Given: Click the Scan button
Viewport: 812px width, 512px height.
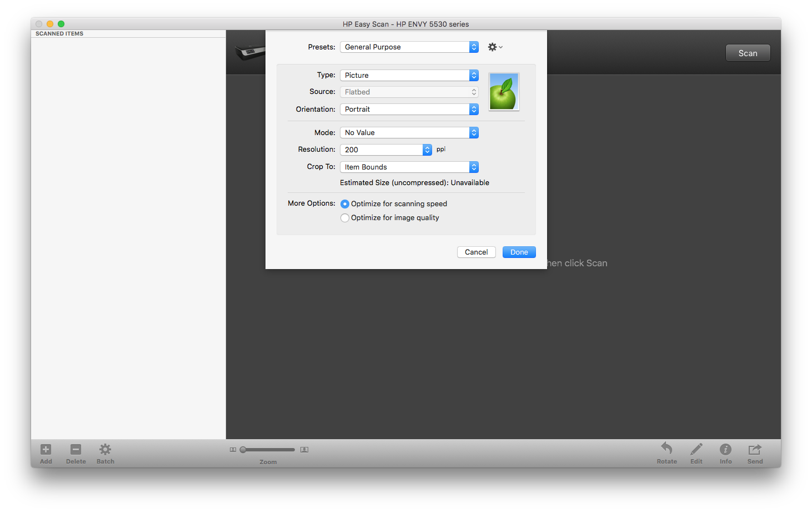Looking at the screenshot, I should pos(748,53).
